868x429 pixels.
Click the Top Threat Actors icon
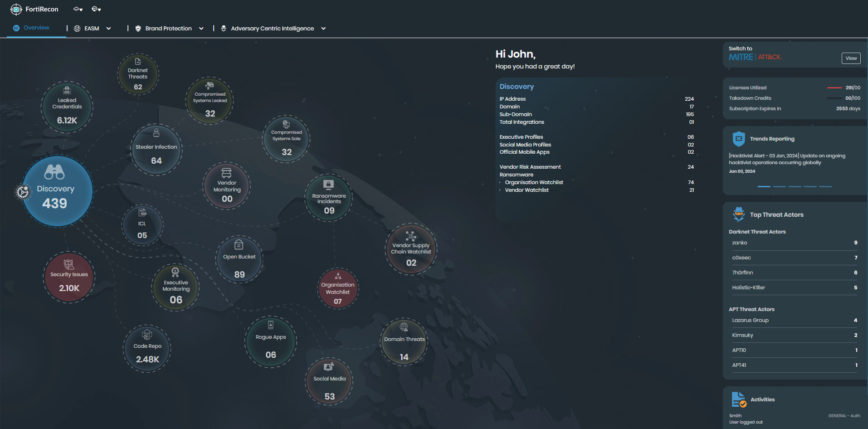click(x=739, y=214)
